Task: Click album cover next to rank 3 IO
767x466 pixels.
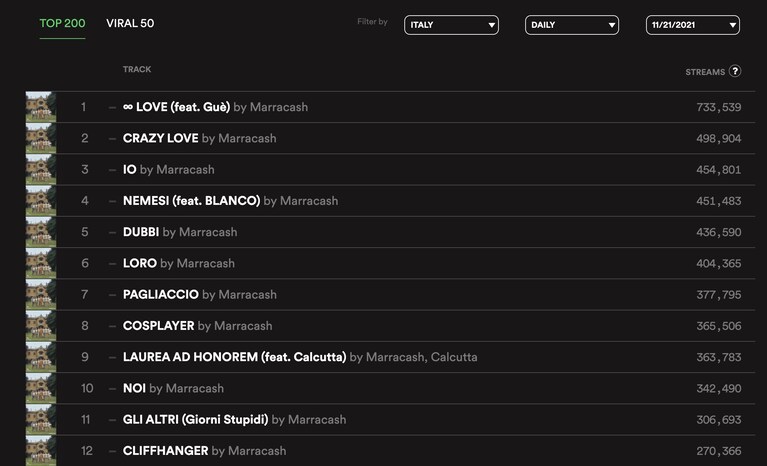Action: [x=41, y=169]
